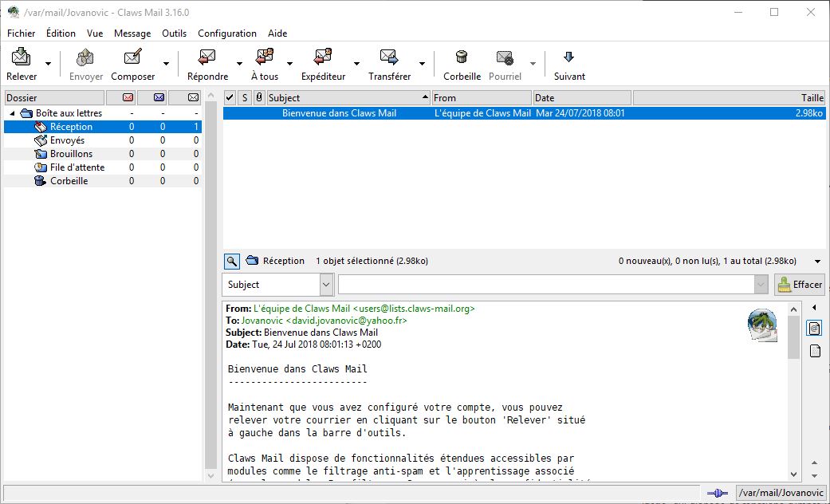
Task: Open the Subject search type combo box
Action: [x=278, y=284]
